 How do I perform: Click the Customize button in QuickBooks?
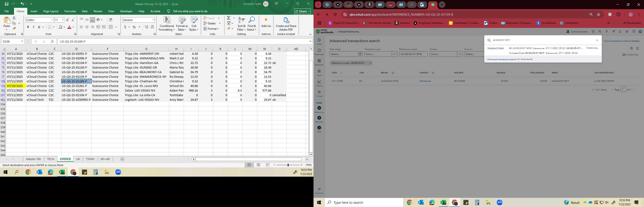click(x=630, y=55)
